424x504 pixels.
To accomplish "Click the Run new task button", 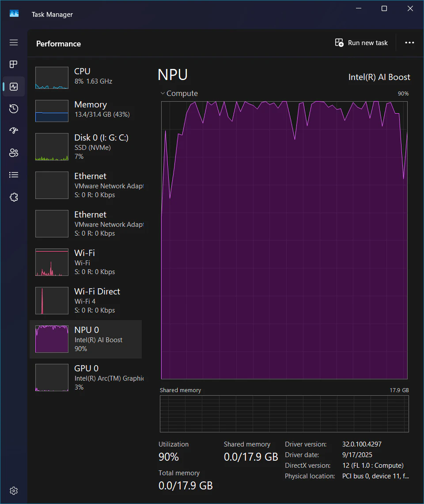I will pyautogui.click(x=361, y=43).
